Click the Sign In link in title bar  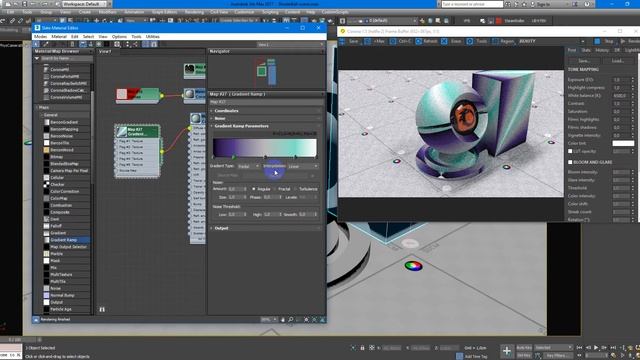pyautogui.click(x=543, y=4)
